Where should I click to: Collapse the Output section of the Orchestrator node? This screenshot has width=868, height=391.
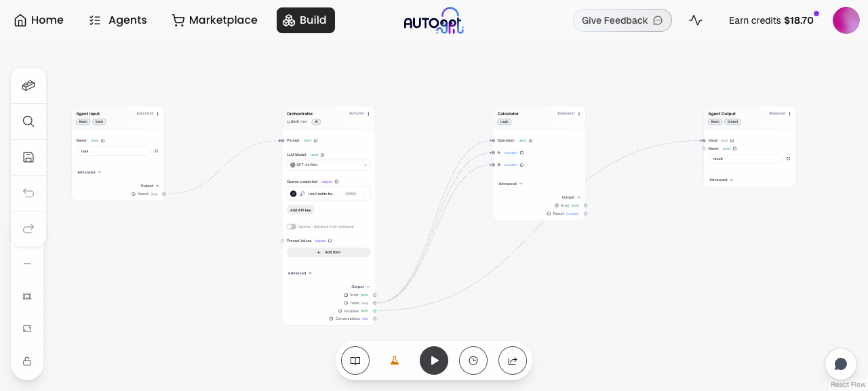click(360, 287)
